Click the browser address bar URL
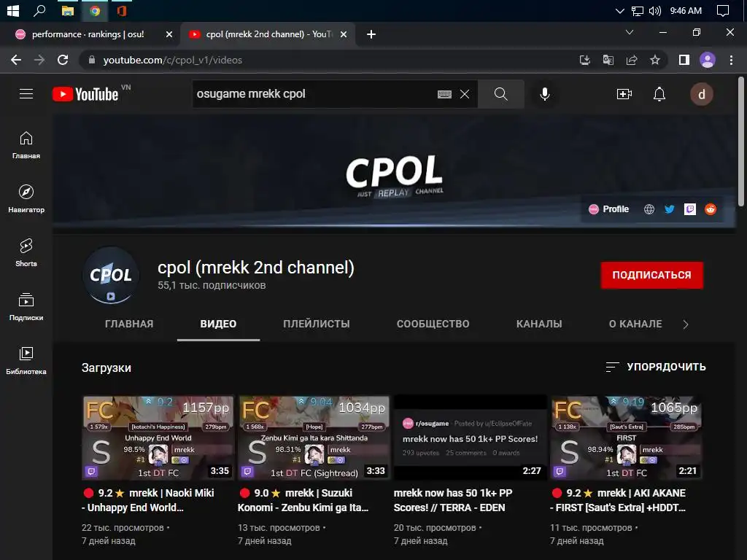 pyautogui.click(x=172, y=60)
